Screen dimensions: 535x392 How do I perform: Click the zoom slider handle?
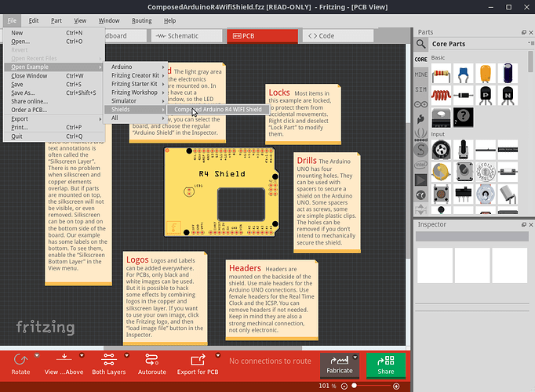(354, 386)
